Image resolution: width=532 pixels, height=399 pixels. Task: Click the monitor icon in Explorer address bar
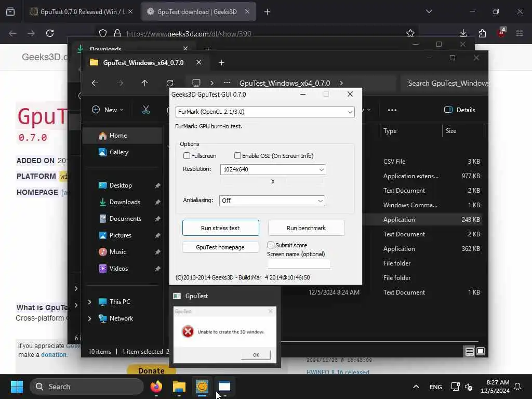click(x=196, y=83)
